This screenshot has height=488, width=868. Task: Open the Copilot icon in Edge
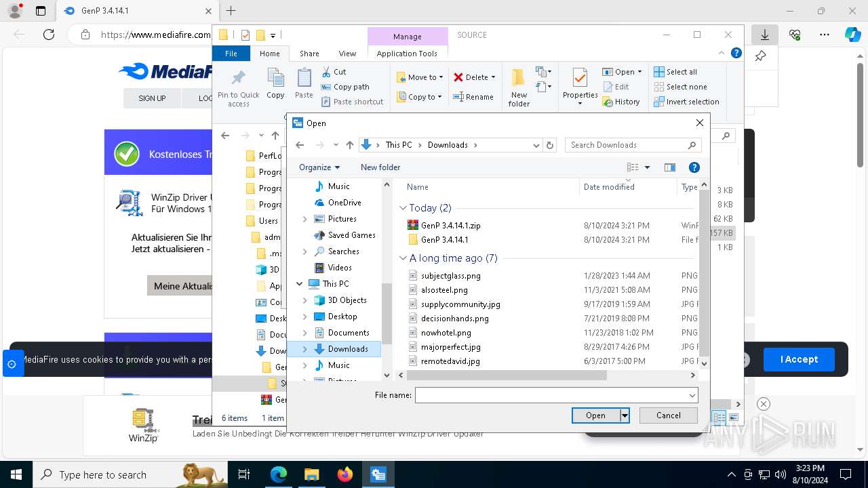click(852, 35)
